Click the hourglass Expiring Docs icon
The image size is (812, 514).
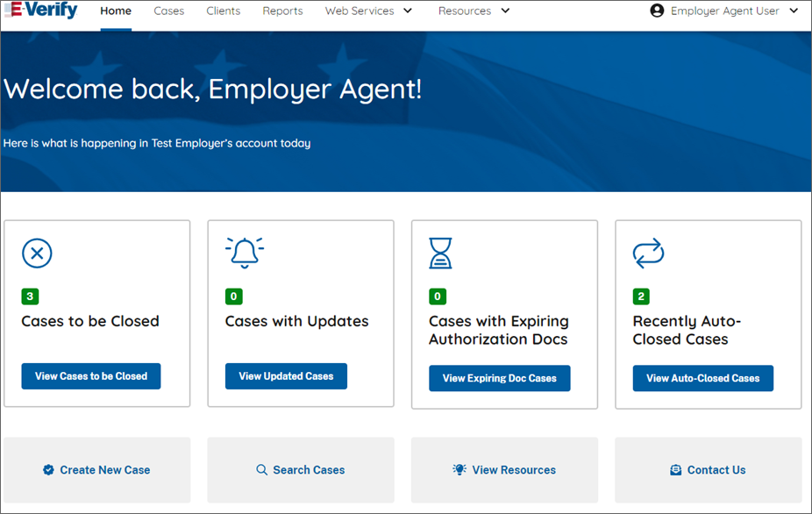click(440, 253)
